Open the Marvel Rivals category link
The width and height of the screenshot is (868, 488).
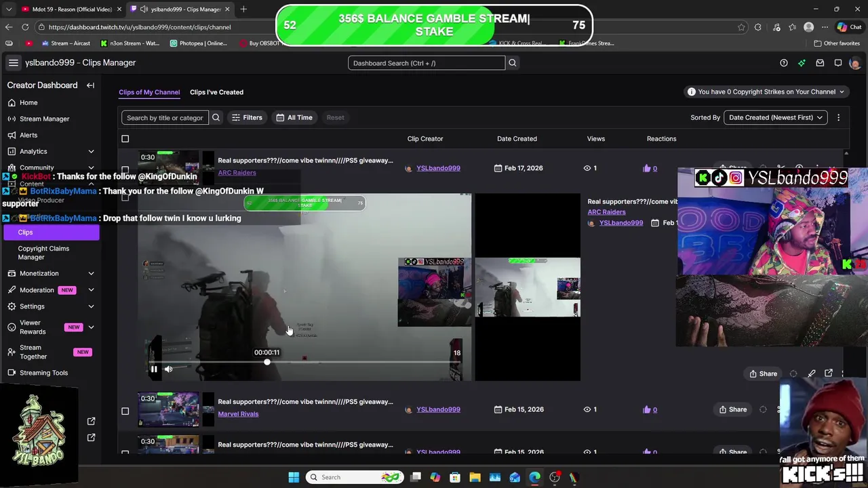(x=238, y=414)
